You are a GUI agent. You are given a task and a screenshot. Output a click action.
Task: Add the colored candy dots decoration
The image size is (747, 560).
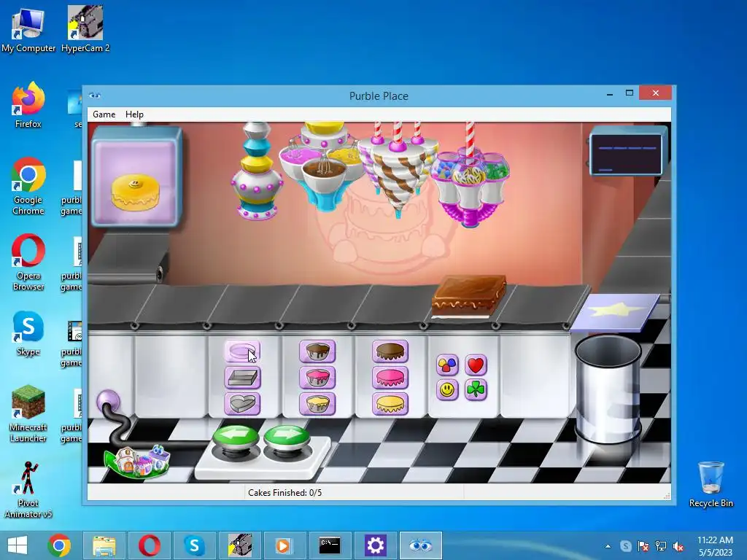447,365
